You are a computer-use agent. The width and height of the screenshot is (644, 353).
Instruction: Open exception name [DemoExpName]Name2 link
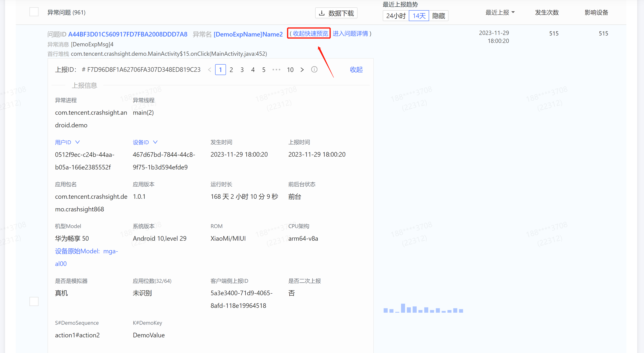pos(248,34)
